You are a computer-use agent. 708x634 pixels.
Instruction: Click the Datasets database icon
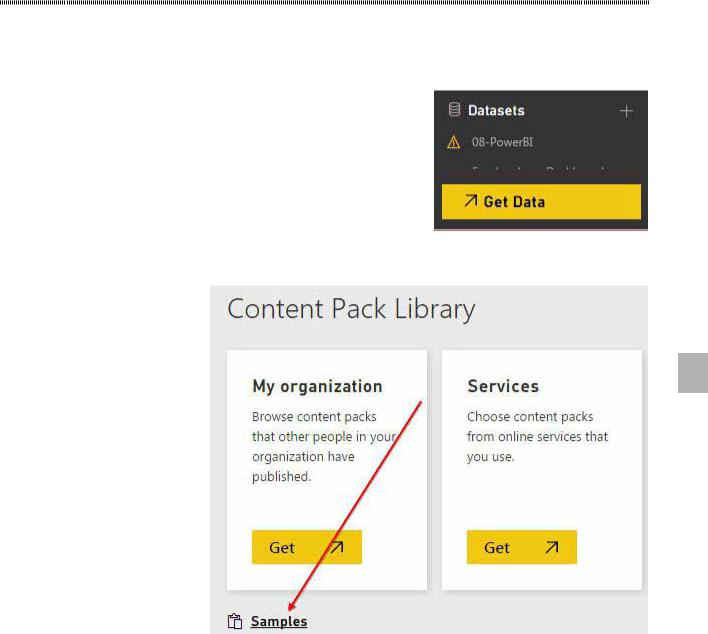[454, 110]
